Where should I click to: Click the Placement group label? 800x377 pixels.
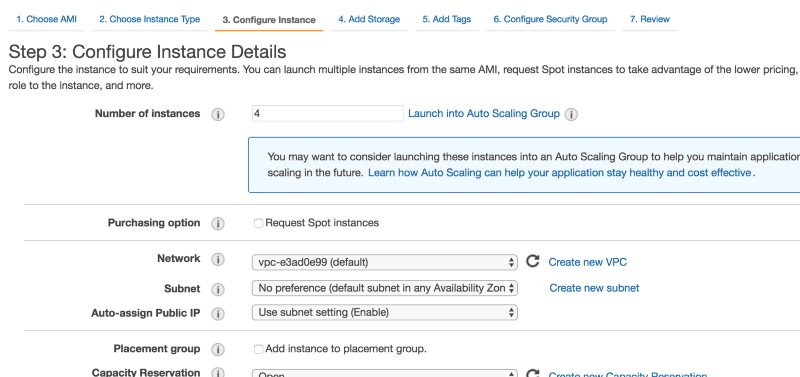pos(157,349)
